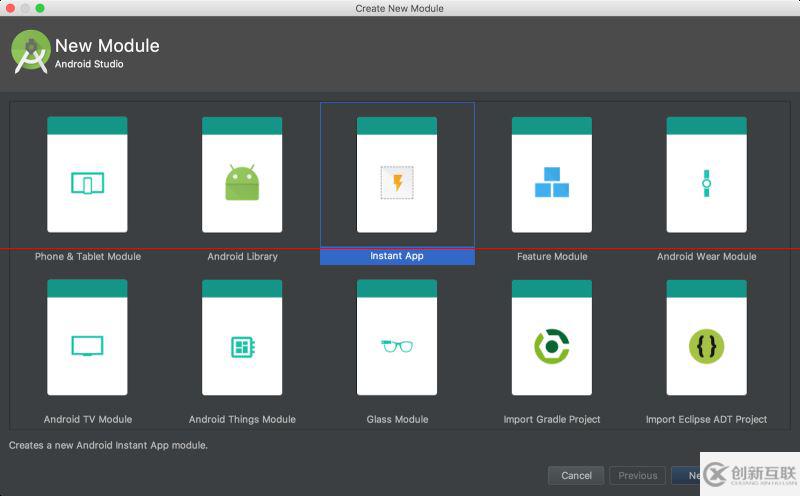Click the Previous button
Image resolution: width=800 pixels, height=496 pixels.
click(637, 476)
